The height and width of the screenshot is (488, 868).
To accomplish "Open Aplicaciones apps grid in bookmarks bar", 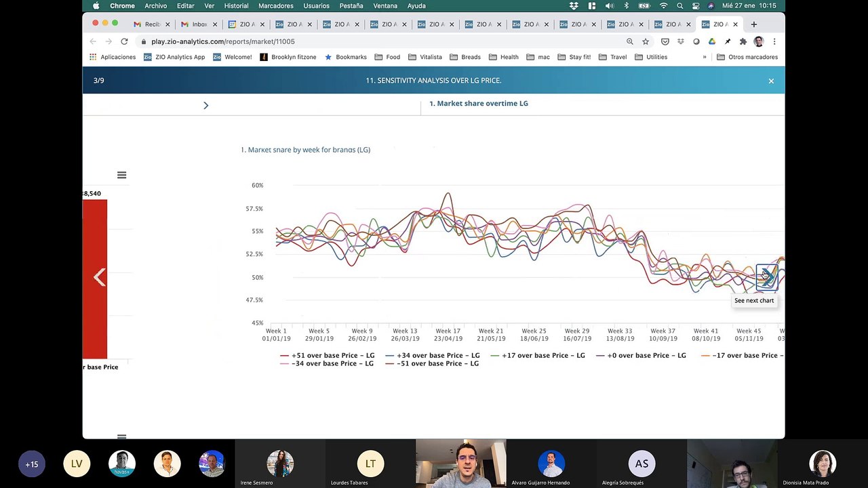I will point(113,57).
